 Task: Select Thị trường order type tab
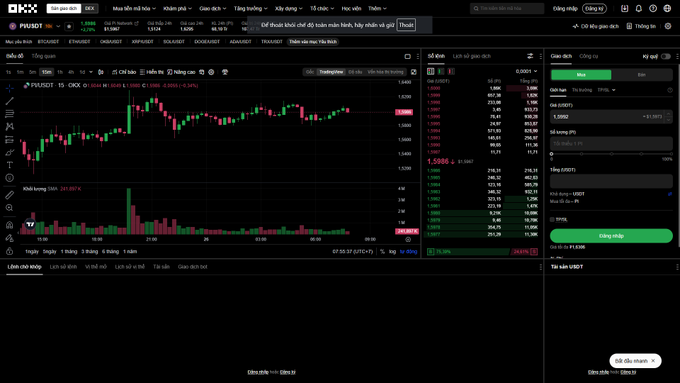[582, 90]
